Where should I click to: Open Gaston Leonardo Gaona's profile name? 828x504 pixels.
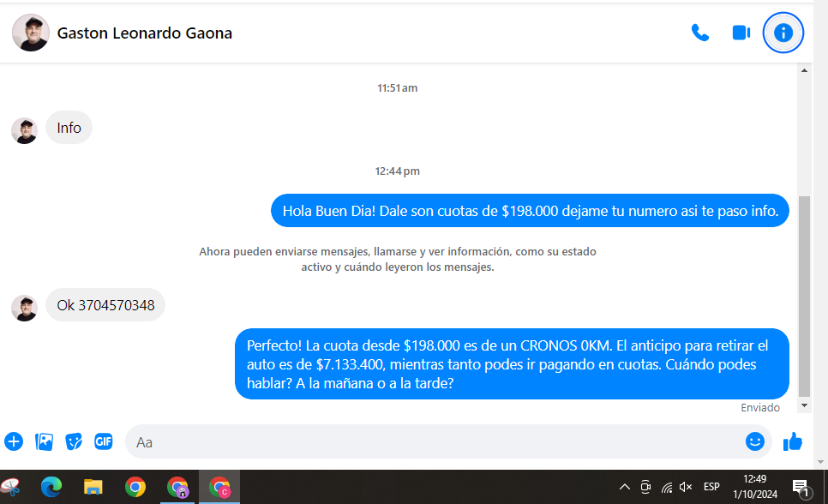tap(144, 33)
